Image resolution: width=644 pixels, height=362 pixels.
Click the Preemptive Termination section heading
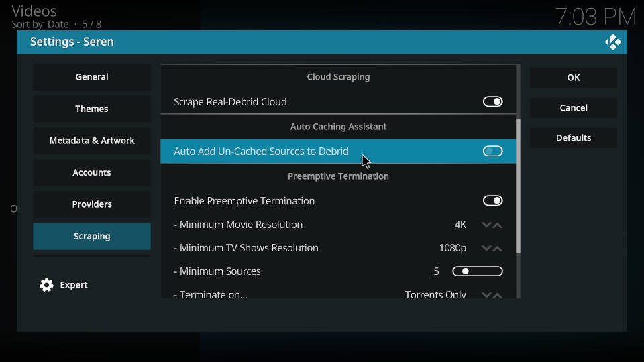(338, 176)
